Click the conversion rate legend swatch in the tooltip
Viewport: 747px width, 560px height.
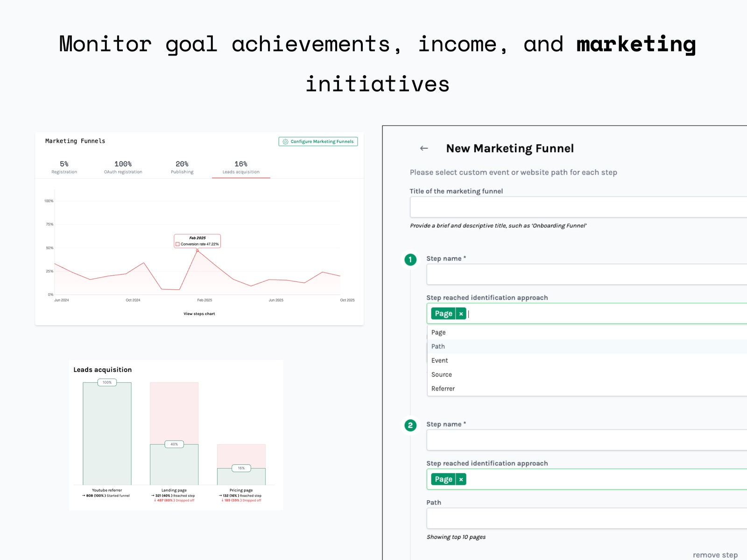point(178,244)
